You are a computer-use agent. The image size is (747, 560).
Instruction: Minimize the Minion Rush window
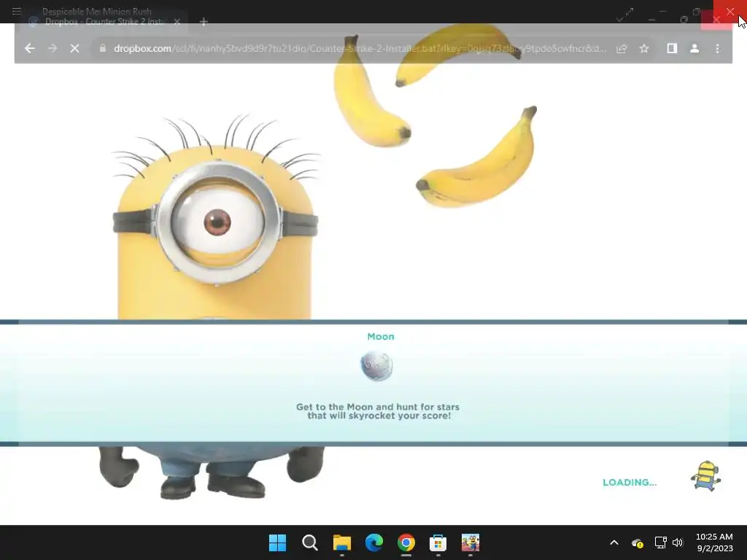point(662,12)
